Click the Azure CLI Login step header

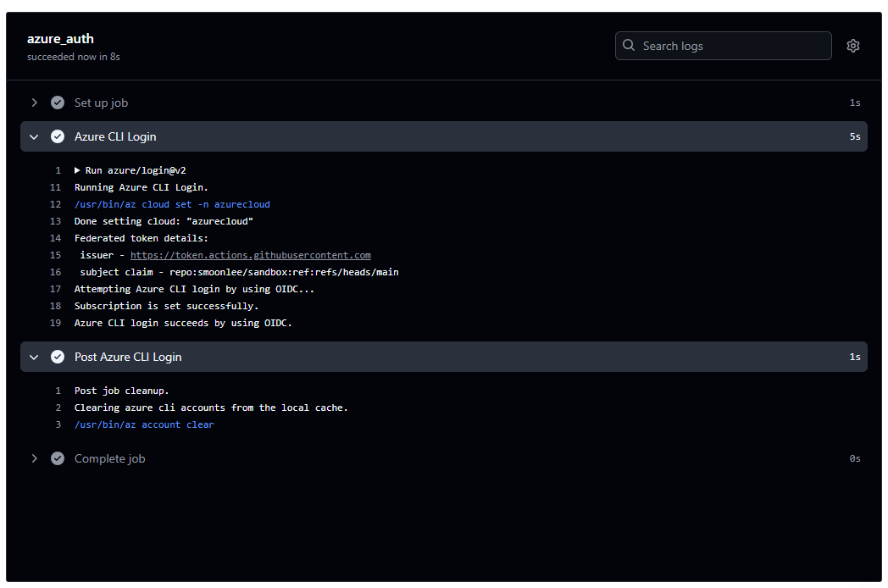444,136
